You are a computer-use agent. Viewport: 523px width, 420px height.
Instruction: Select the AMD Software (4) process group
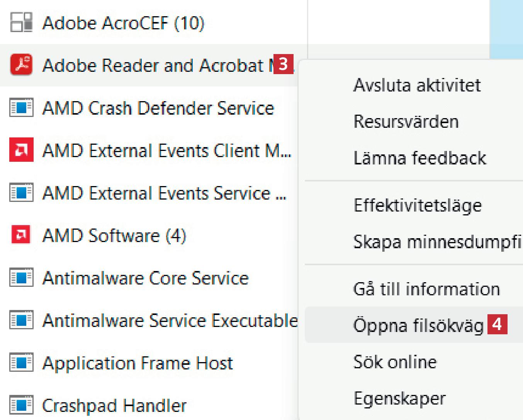coord(114,235)
